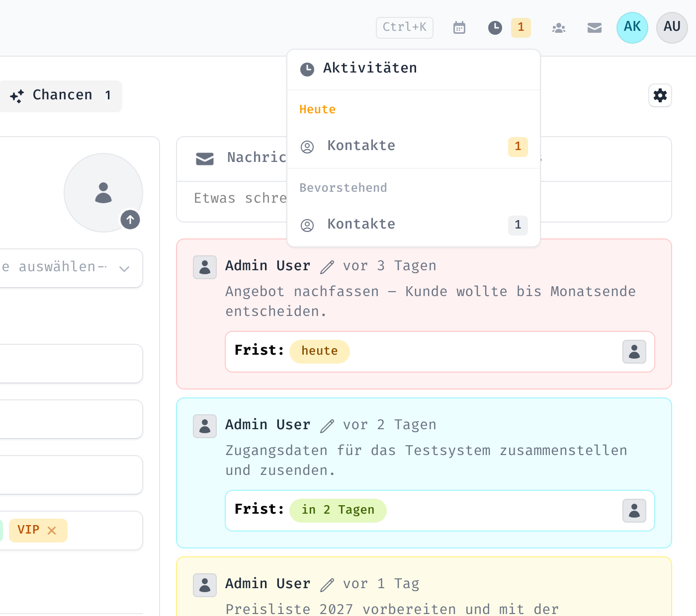
Task: Open the AU account avatar menu
Action: [672, 28]
